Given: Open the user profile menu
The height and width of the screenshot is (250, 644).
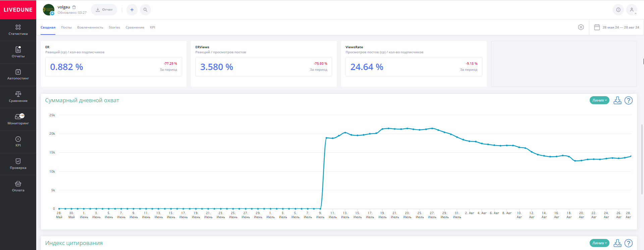Looking at the screenshot, I should (x=632, y=10).
